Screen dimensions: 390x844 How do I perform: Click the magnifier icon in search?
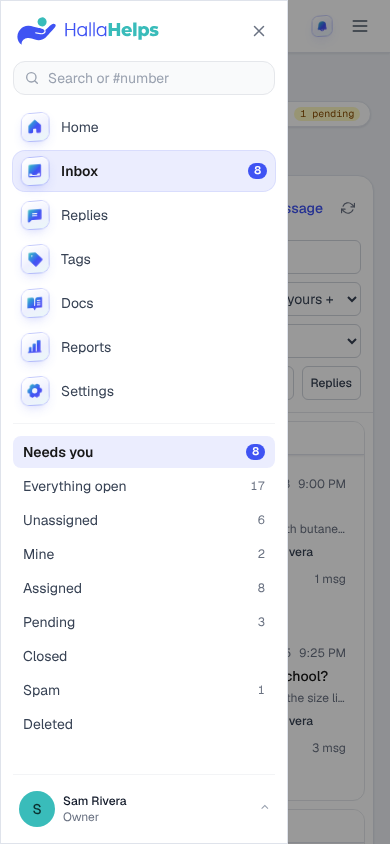(x=32, y=79)
